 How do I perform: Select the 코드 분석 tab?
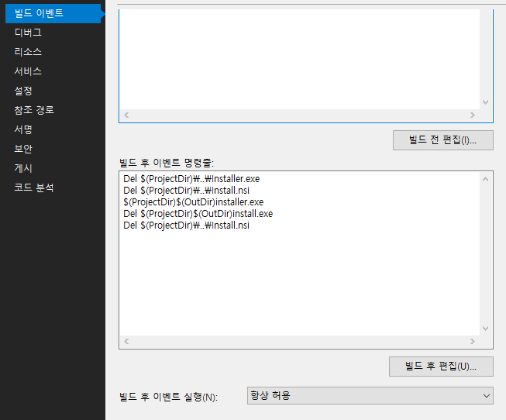pos(34,188)
